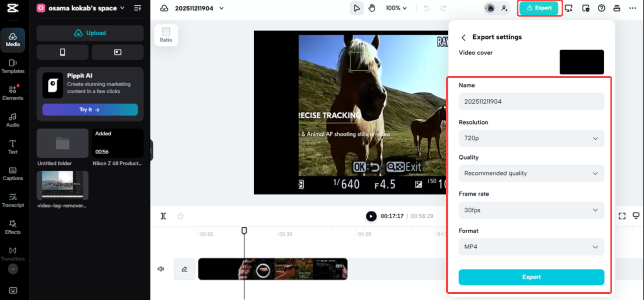Image resolution: width=644 pixels, height=300 pixels.
Task: Open the Transcript panel
Action: [x=13, y=200]
